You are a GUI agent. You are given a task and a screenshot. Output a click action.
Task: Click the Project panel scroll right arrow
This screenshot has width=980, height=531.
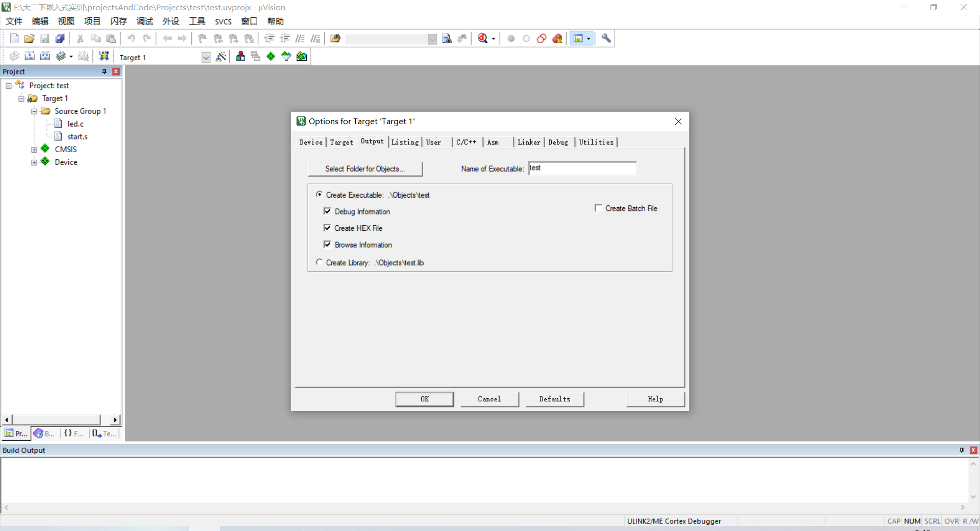point(115,420)
